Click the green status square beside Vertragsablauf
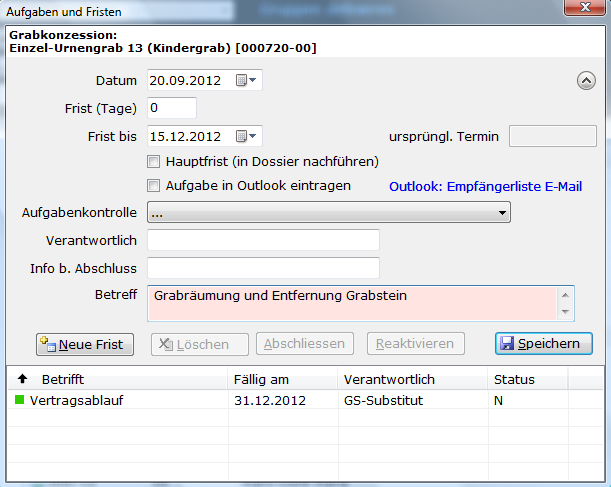Image resolution: width=611 pixels, height=487 pixels. coord(19,400)
